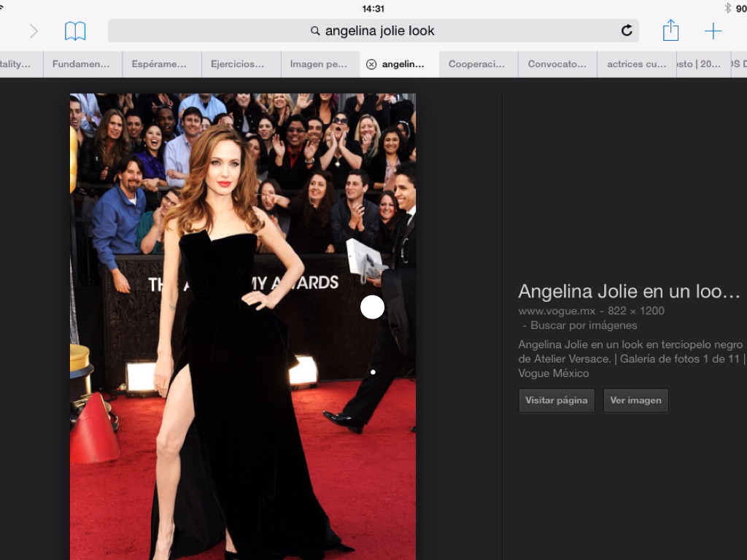Open the Share sheet icon
The image size is (747, 560).
click(x=670, y=31)
